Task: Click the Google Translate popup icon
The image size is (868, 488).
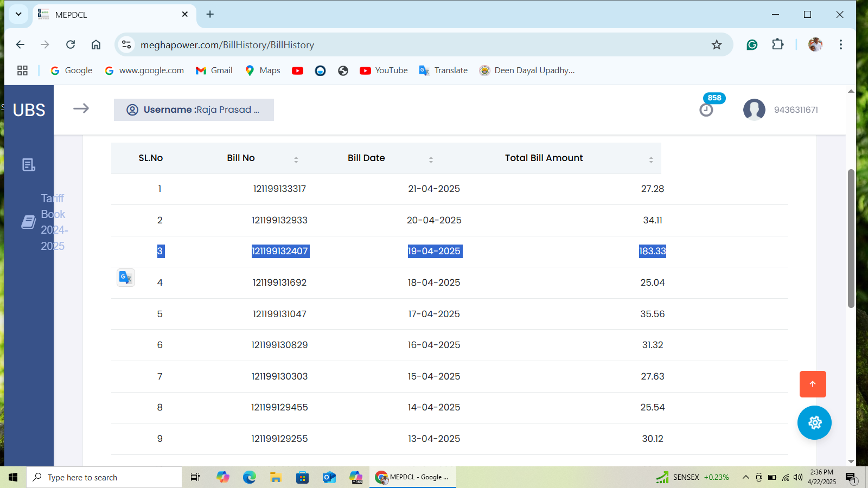Action: click(126, 278)
